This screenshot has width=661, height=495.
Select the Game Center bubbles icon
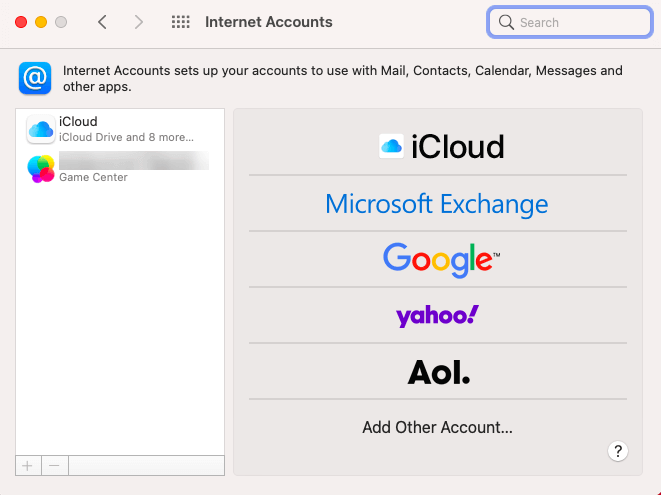(x=41, y=169)
